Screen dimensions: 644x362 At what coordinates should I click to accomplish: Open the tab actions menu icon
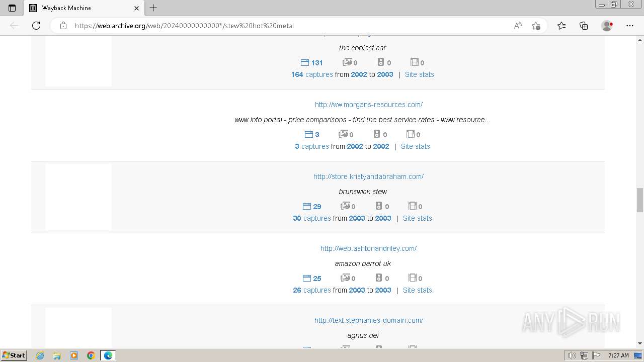tap(12, 8)
